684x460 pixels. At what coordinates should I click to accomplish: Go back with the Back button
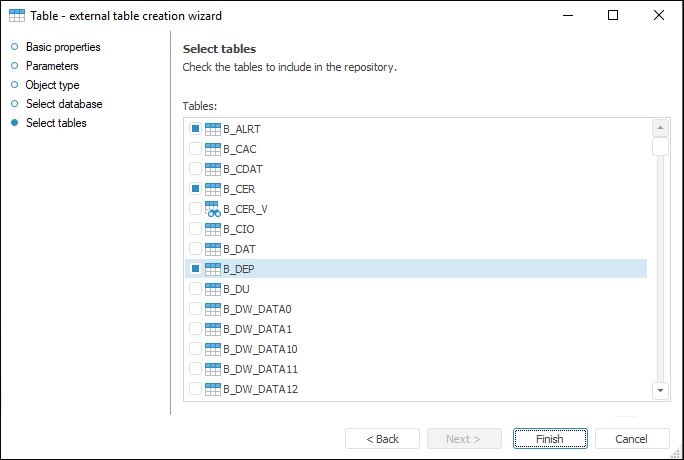[382, 439]
